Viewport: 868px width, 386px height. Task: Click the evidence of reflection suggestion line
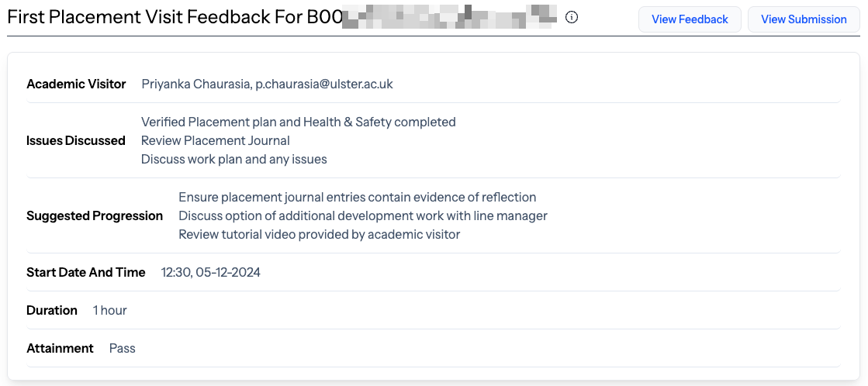(x=357, y=197)
